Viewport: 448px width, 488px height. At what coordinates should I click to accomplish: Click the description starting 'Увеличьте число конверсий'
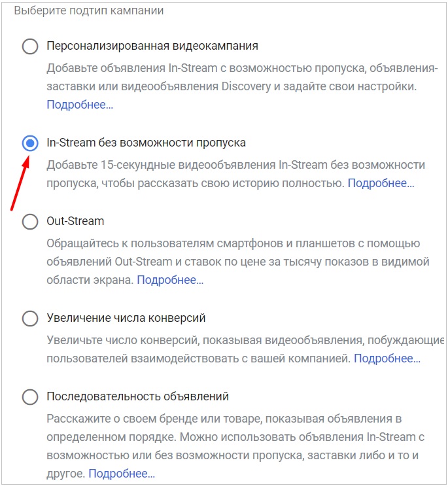coord(245,349)
